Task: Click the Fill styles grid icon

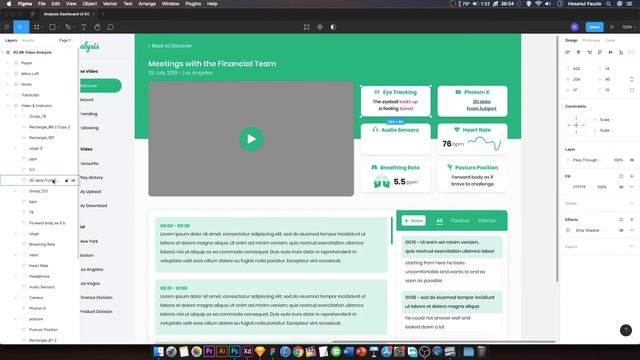Action: (621, 176)
